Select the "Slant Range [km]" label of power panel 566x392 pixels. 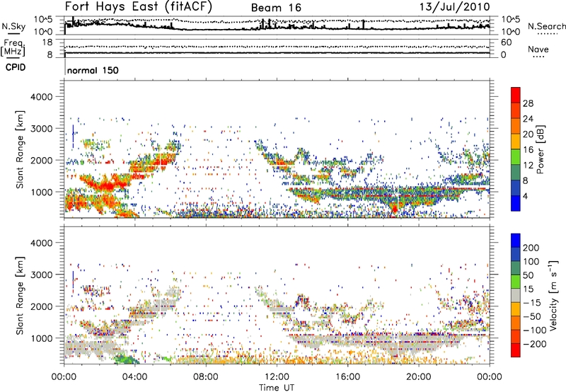(x=20, y=149)
